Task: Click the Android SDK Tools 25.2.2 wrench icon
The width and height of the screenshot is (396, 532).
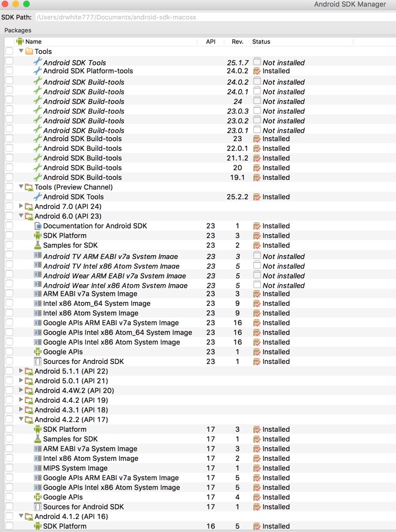Action: pyautogui.click(x=37, y=197)
